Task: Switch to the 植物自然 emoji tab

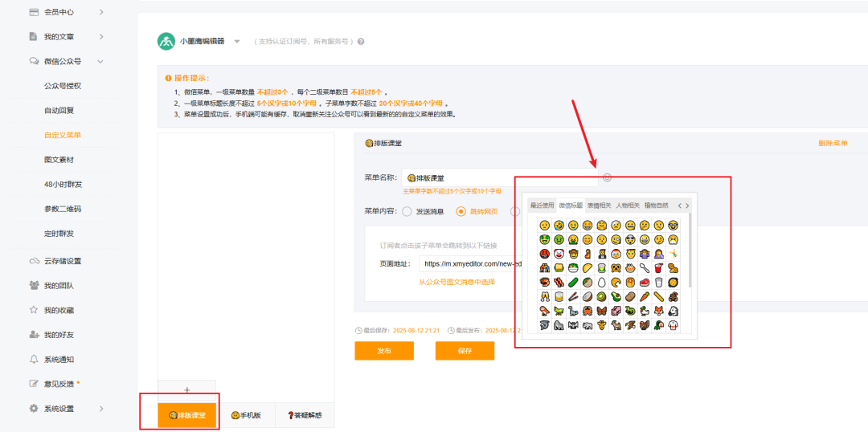Action: 657,206
